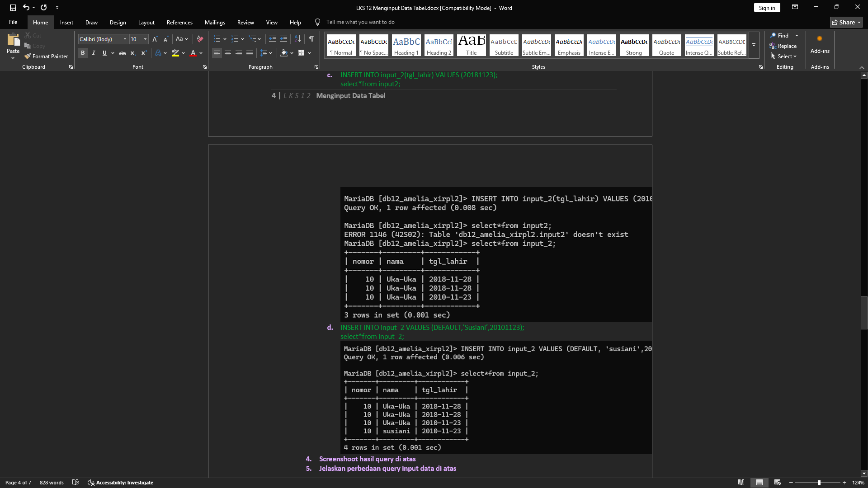Open Accessibility Investigate in status bar

click(120, 483)
